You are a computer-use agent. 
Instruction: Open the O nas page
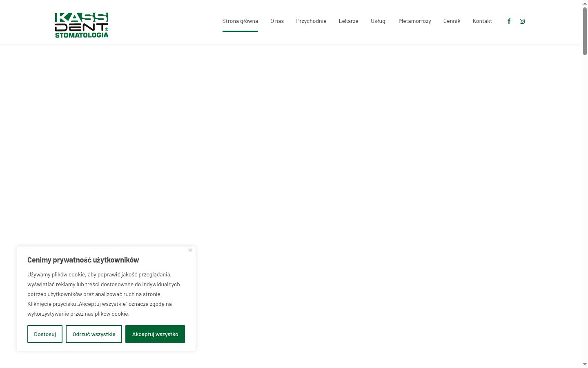tap(277, 21)
